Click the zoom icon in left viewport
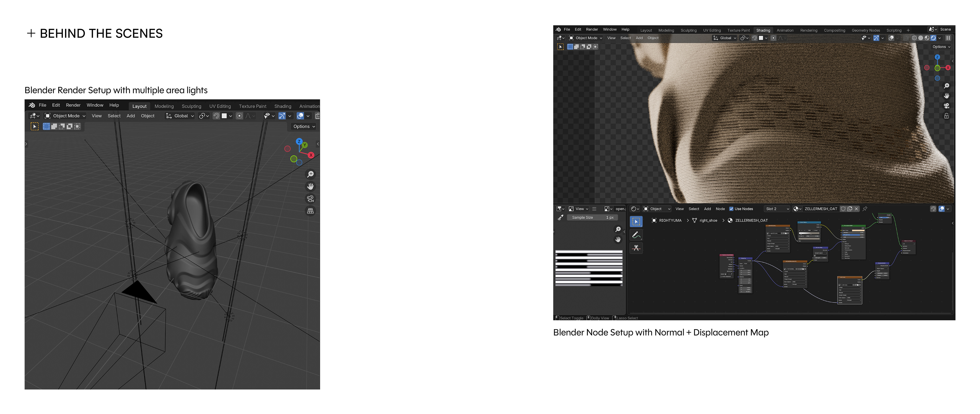The image size is (980, 414). pyautogui.click(x=310, y=174)
